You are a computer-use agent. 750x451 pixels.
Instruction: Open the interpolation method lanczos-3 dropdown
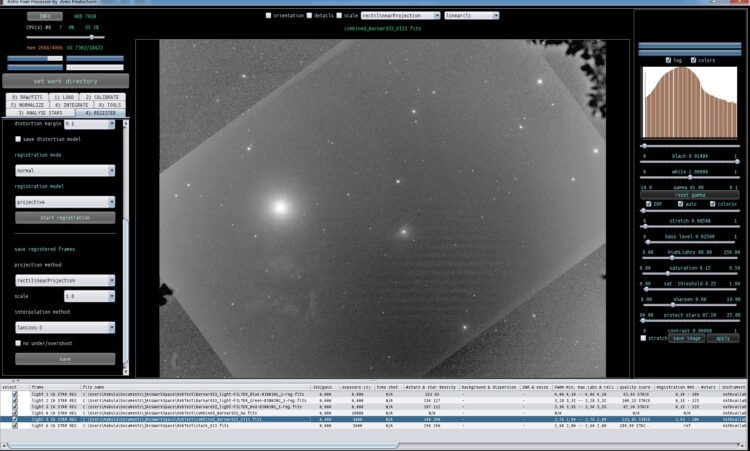(65, 328)
